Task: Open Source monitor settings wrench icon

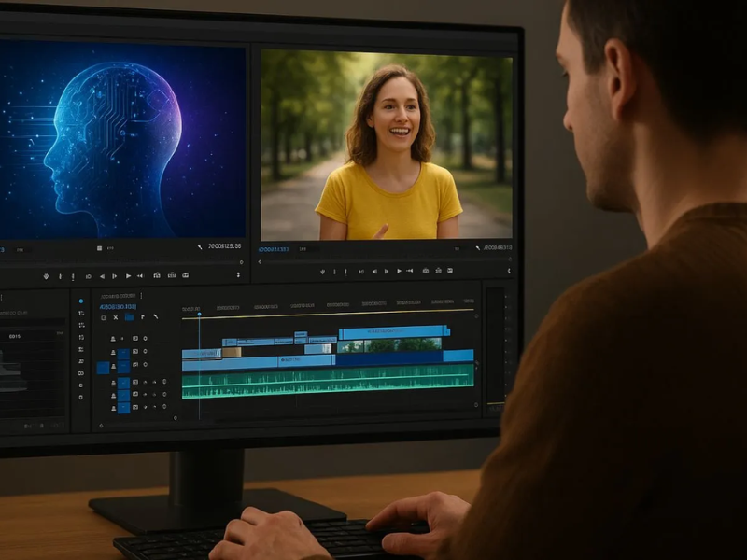Action: pyautogui.click(x=199, y=247)
